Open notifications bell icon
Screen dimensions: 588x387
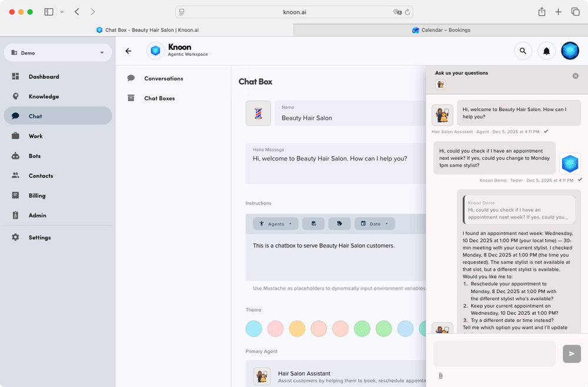tap(546, 51)
